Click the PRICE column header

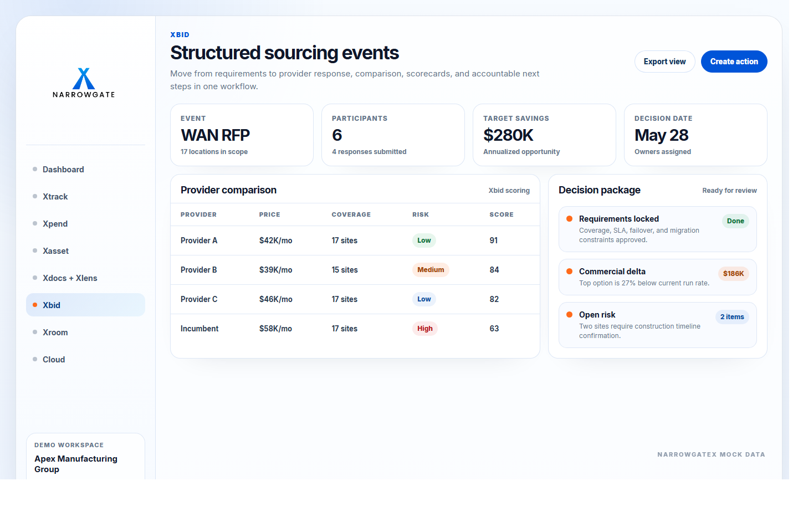click(x=270, y=214)
